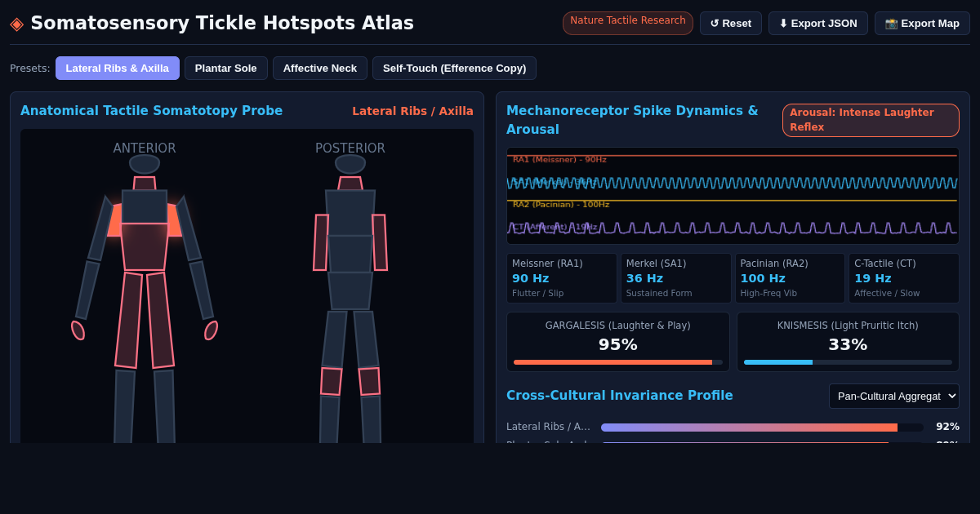Screen dimensions: 980x514
Task: Choose the Affective Neck preset
Action: 320,68
